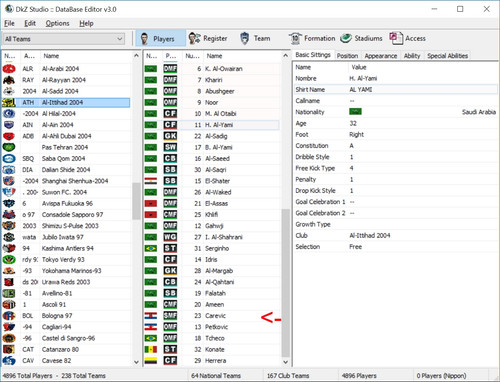Switch to the Appearance tab
The image size is (500, 382).
point(381,56)
